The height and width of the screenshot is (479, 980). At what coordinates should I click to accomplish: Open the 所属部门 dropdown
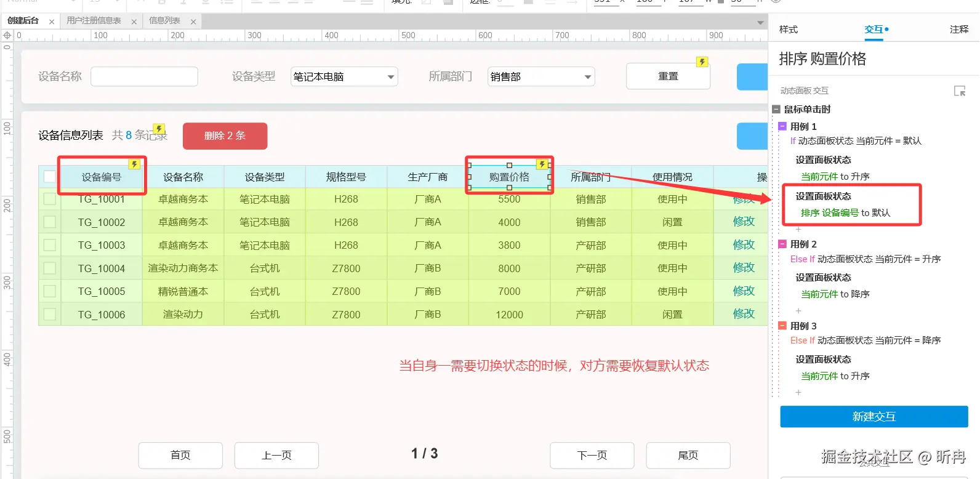click(541, 77)
